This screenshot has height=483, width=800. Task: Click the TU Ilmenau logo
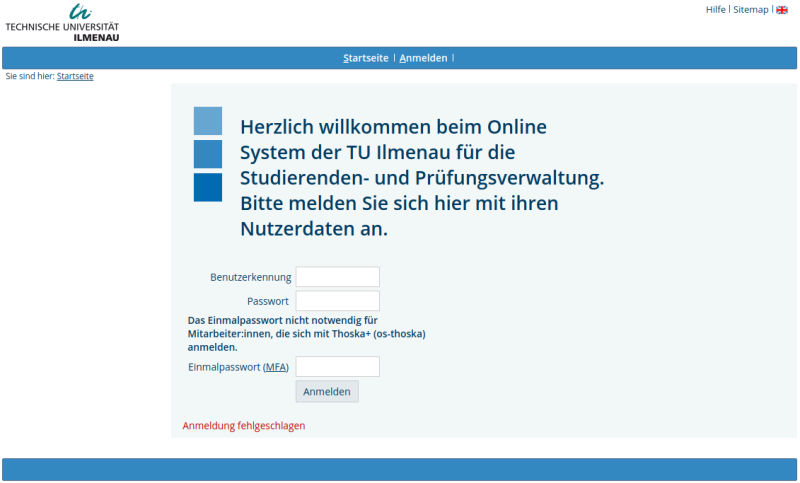click(x=62, y=23)
